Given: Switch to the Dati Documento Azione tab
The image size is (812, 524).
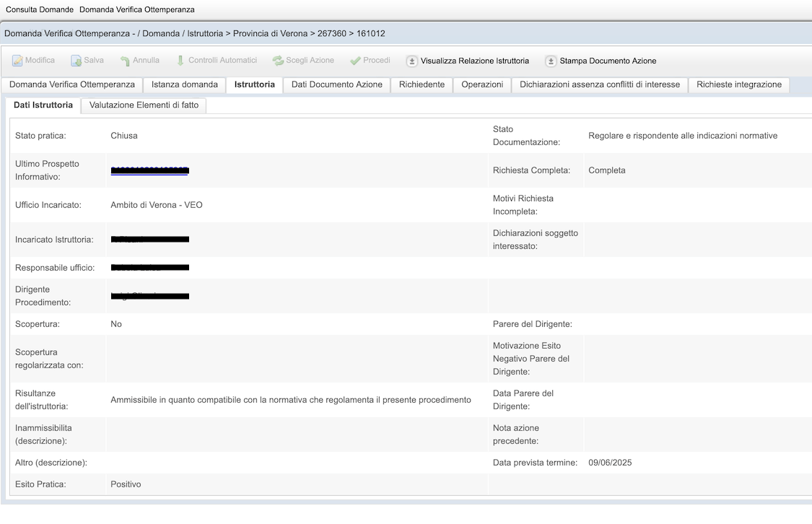Looking at the screenshot, I should pos(336,84).
